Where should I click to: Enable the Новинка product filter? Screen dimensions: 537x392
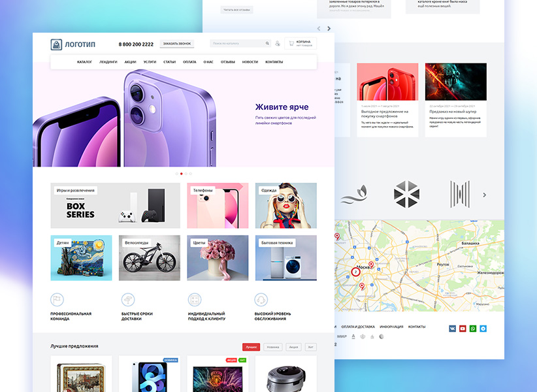point(273,347)
